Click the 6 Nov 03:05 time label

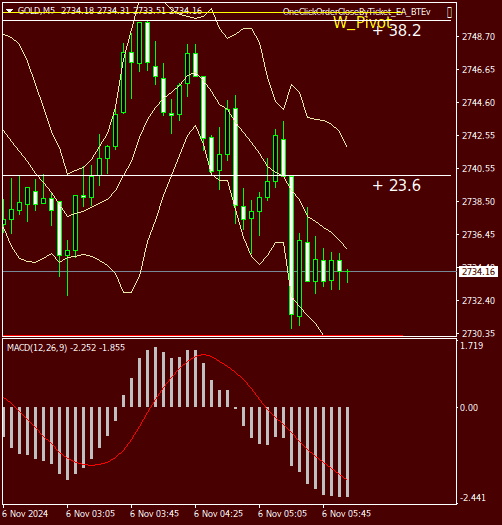[90, 514]
